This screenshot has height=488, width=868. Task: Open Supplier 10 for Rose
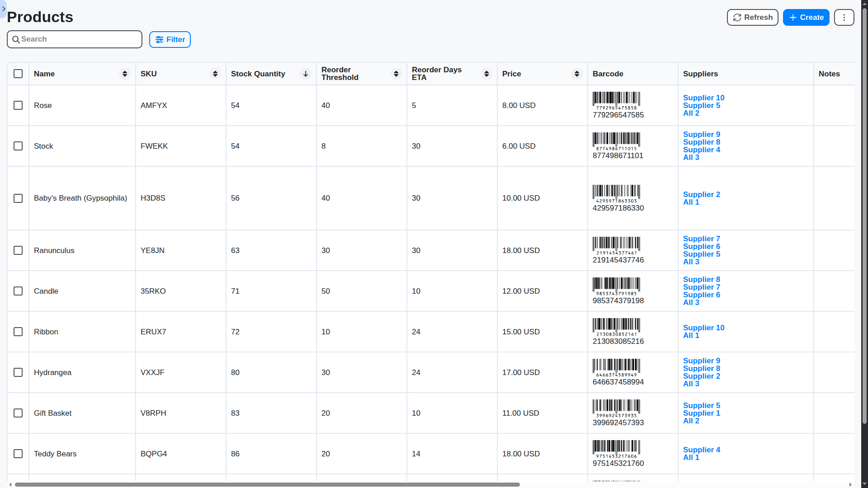point(703,98)
